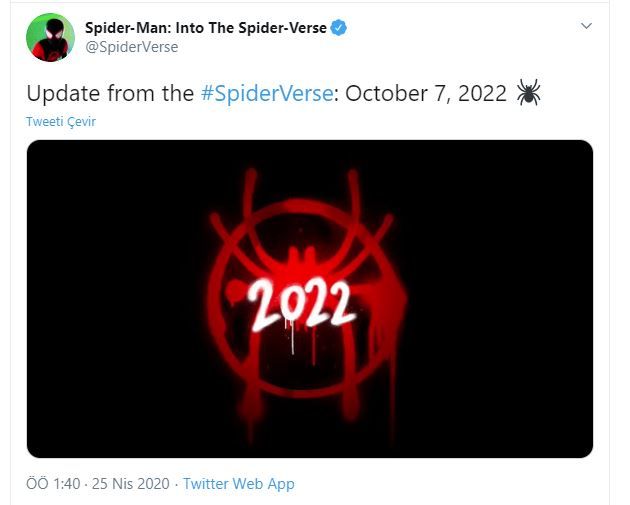This screenshot has height=505, width=630.
Task: Click the ÖÖ 1:40 timestamp
Action: click(53, 484)
